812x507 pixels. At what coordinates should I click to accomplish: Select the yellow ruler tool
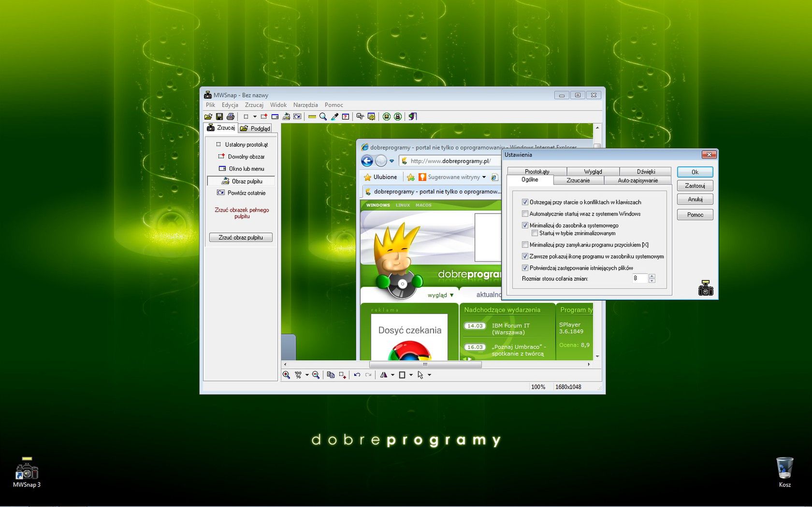pyautogui.click(x=312, y=117)
